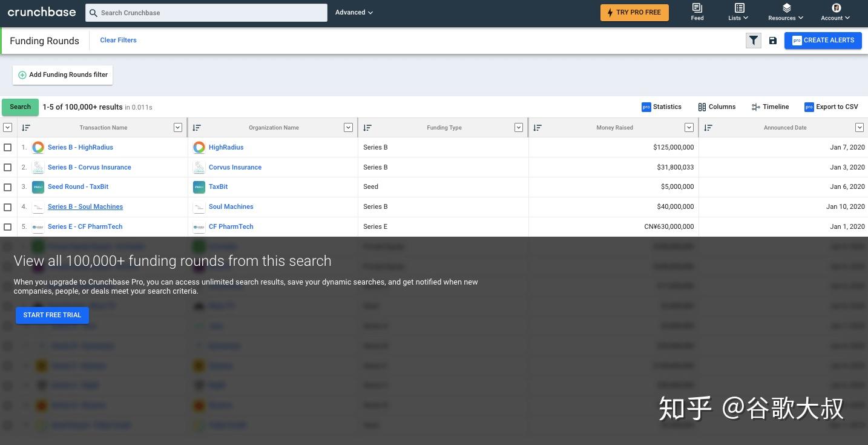Open the Lists menu
This screenshot has height=445, width=868.
click(x=739, y=12)
